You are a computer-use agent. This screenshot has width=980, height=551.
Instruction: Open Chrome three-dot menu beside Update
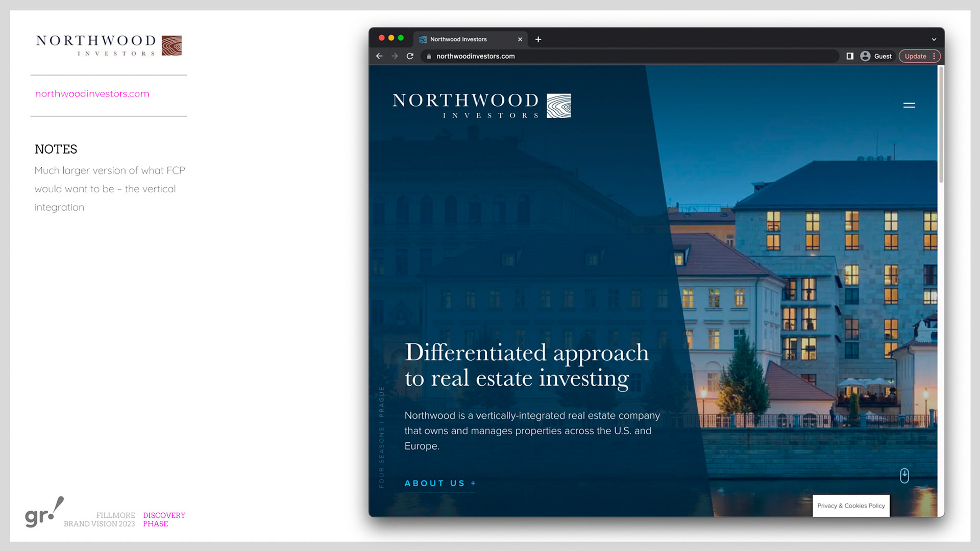(934, 56)
